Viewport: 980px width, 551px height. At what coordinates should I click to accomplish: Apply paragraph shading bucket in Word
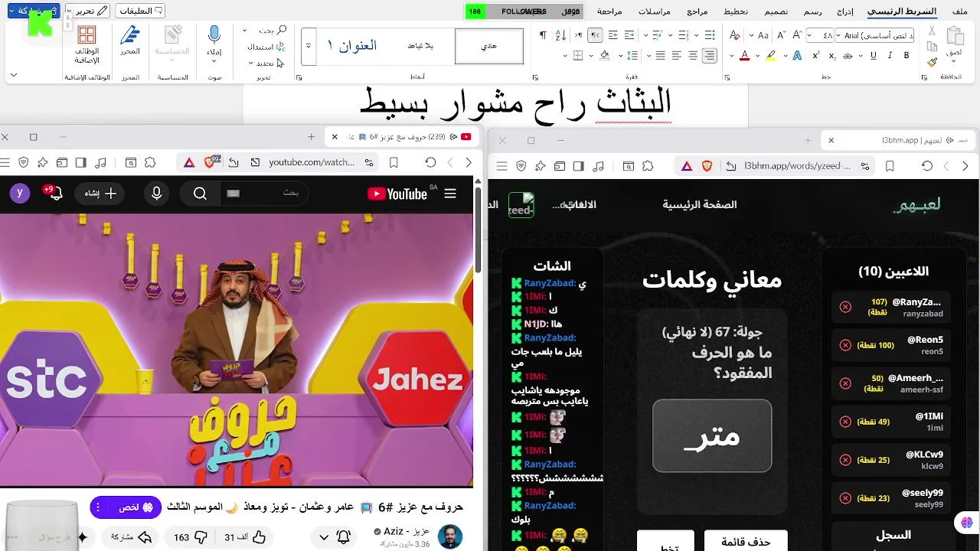(x=604, y=55)
